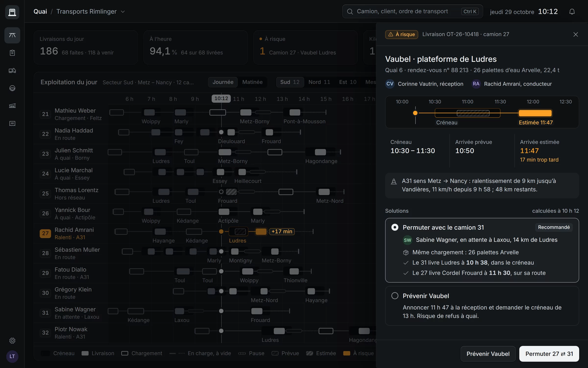The image size is (588, 368).
Task: Click the search magnifier icon
Action: tap(350, 12)
